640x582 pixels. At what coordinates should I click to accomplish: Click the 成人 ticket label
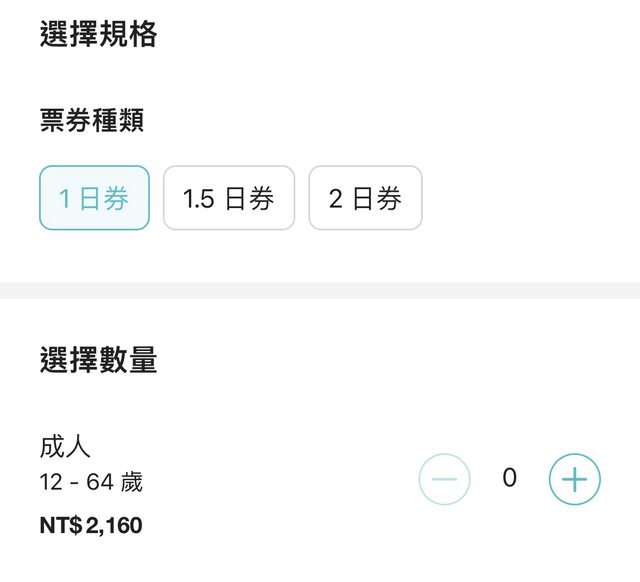click(x=66, y=446)
